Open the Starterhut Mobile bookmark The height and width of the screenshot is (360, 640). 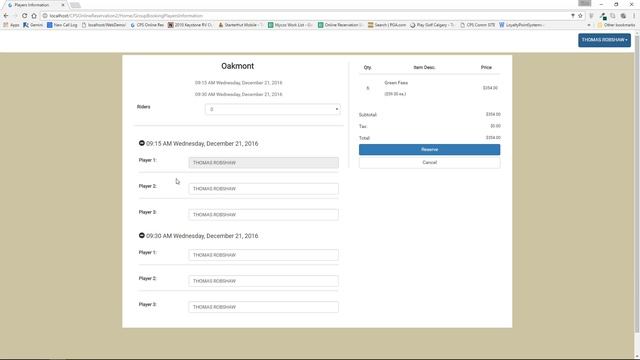click(x=240, y=25)
